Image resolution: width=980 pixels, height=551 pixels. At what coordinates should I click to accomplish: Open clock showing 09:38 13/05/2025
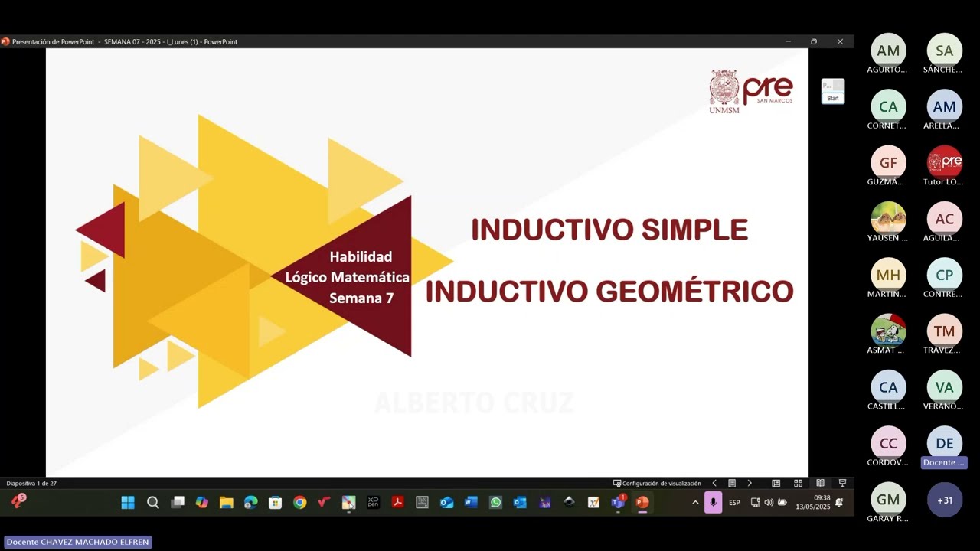point(813,502)
